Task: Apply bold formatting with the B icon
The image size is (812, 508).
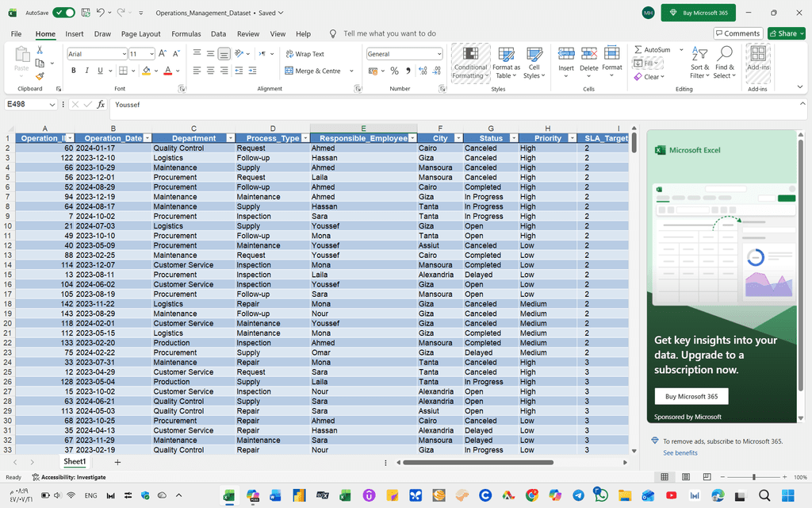Action: [x=74, y=71]
